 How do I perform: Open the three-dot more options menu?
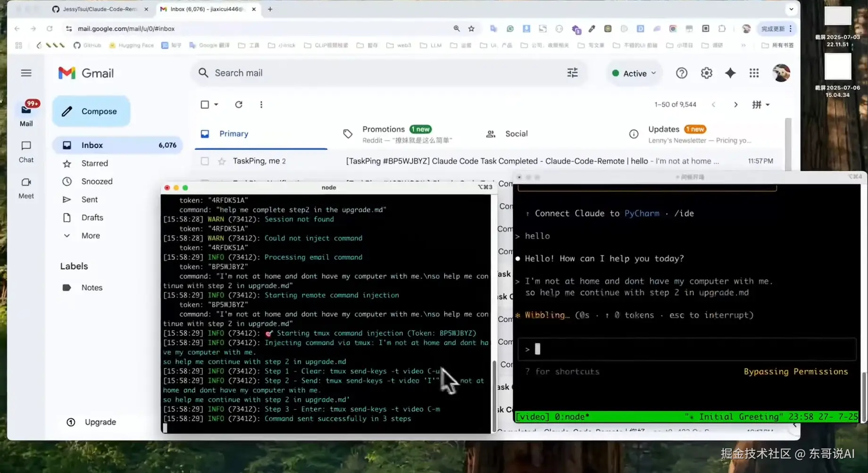coord(261,105)
